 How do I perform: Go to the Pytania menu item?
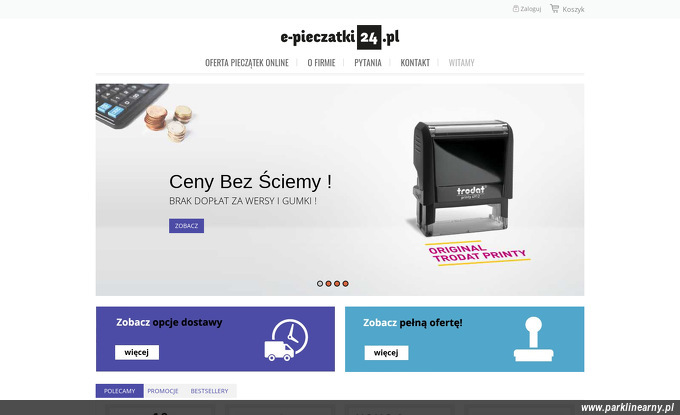[x=368, y=63]
